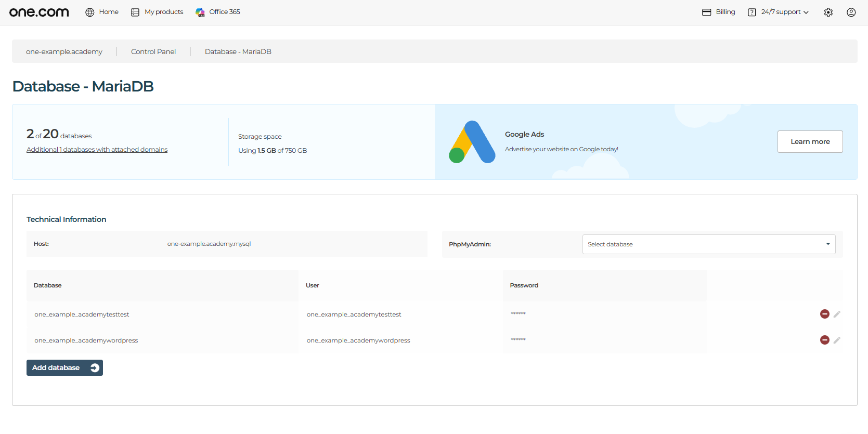The image size is (868, 434).
Task: Edit the one_example_academywordpress database password
Action: [x=837, y=340]
